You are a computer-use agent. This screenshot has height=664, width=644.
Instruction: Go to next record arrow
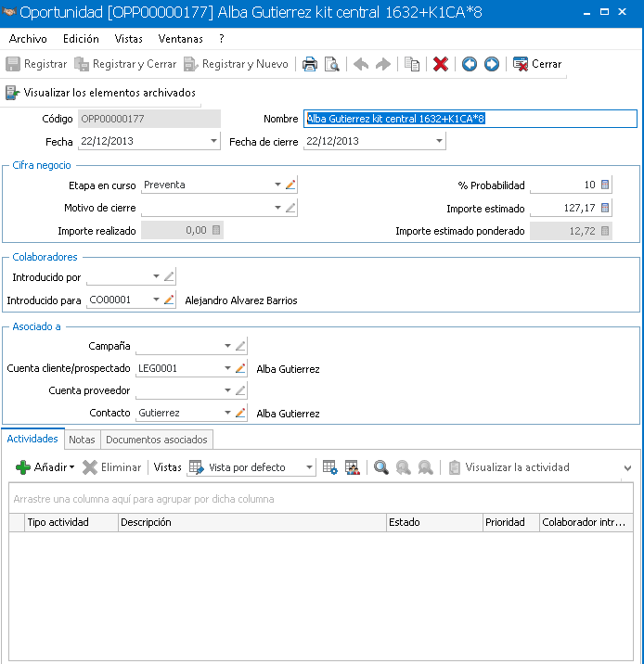point(492,64)
